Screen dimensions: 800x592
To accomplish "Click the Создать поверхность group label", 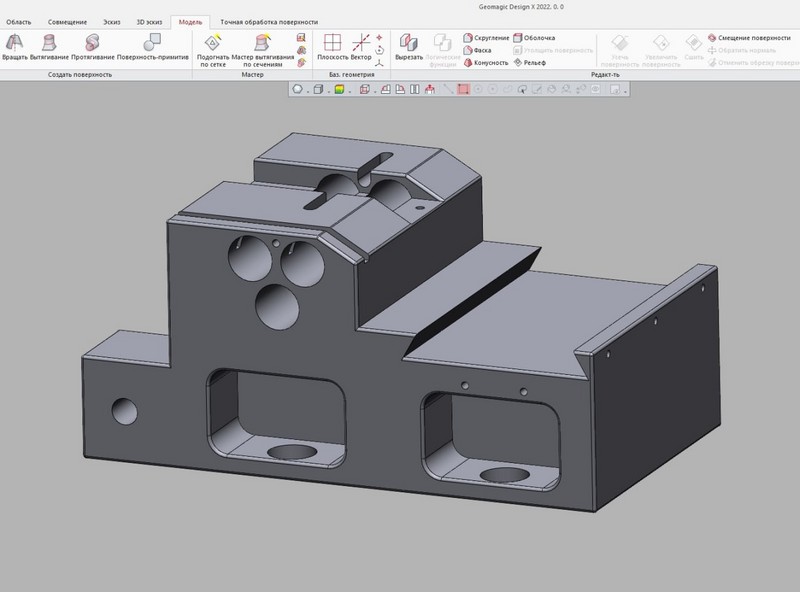I will (80, 75).
